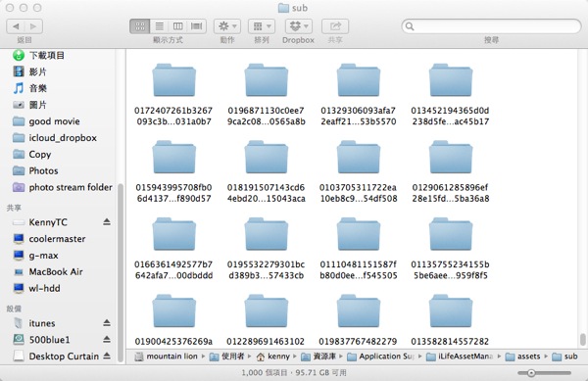Click Application Support in path bar
Image resolution: width=588 pixels, height=381 pixels.
381,357
